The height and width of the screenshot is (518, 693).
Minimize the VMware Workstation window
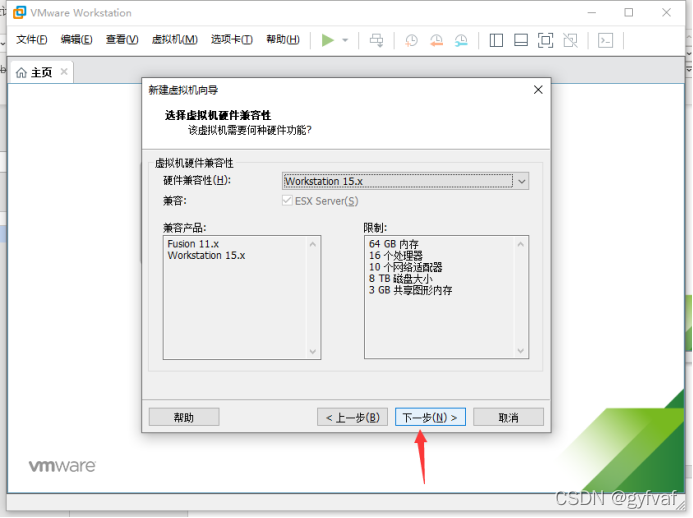(592, 12)
